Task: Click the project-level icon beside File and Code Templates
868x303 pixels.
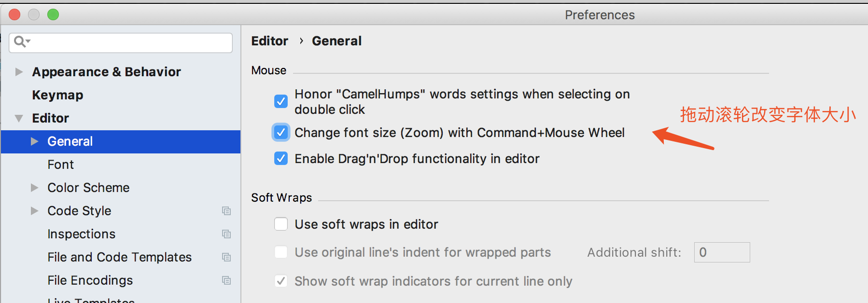Action: click(226, 257)
